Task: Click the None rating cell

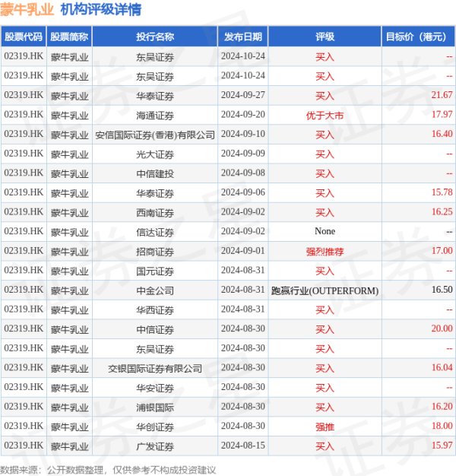Action: (325, 231)
